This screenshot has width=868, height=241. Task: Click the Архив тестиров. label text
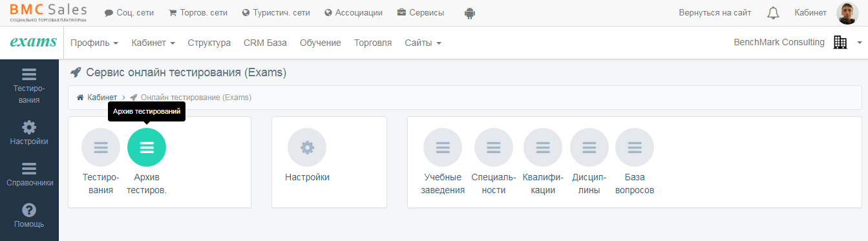[147, 183]
